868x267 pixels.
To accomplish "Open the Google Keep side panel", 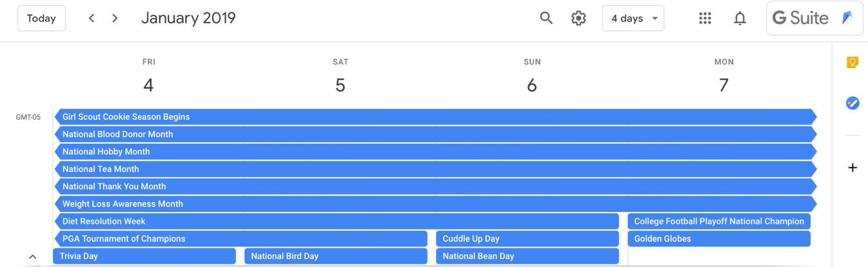I will [853, 62].
